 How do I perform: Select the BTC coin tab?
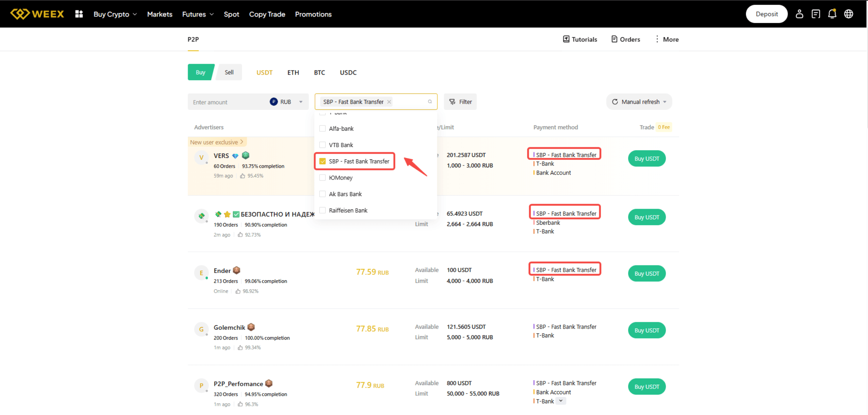coord(319,72)
